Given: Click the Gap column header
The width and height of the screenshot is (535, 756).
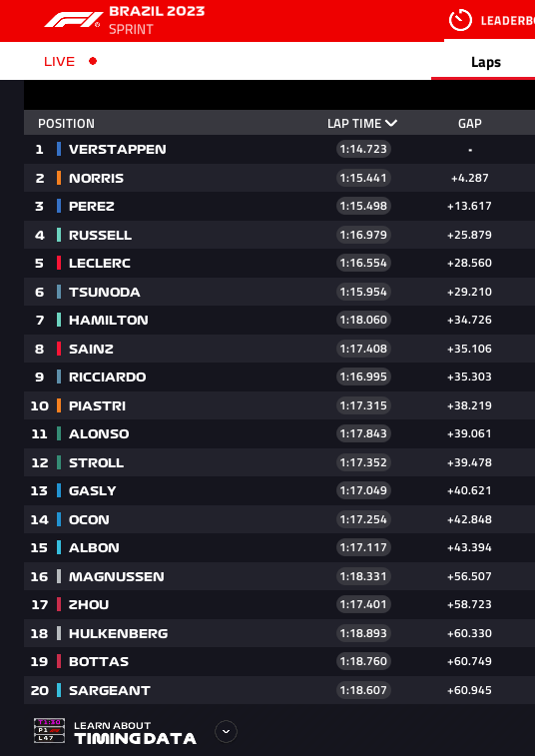Looking at the screenshot, I should click(469, 124).
